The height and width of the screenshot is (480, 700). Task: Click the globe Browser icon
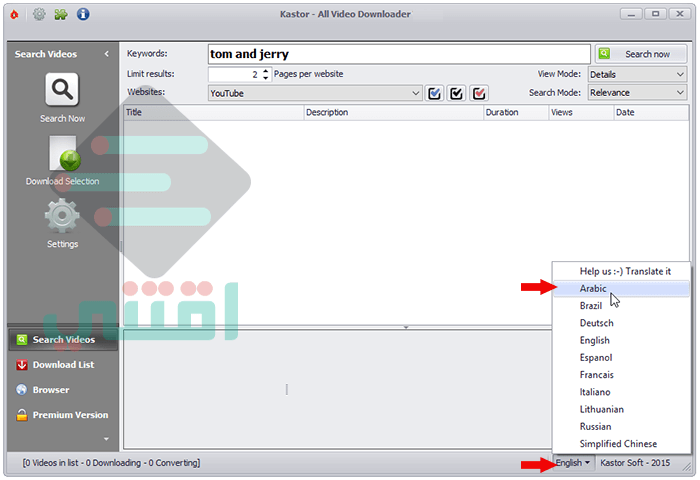(22, 390)
